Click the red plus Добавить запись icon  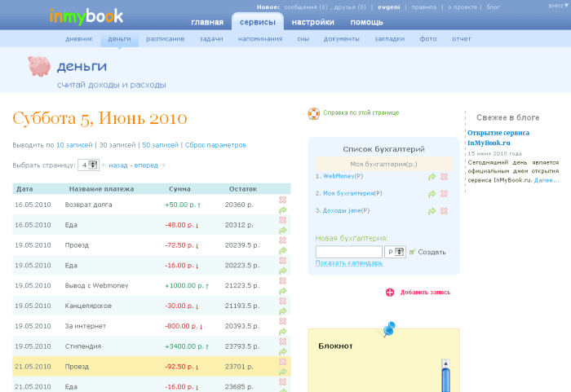390,293
